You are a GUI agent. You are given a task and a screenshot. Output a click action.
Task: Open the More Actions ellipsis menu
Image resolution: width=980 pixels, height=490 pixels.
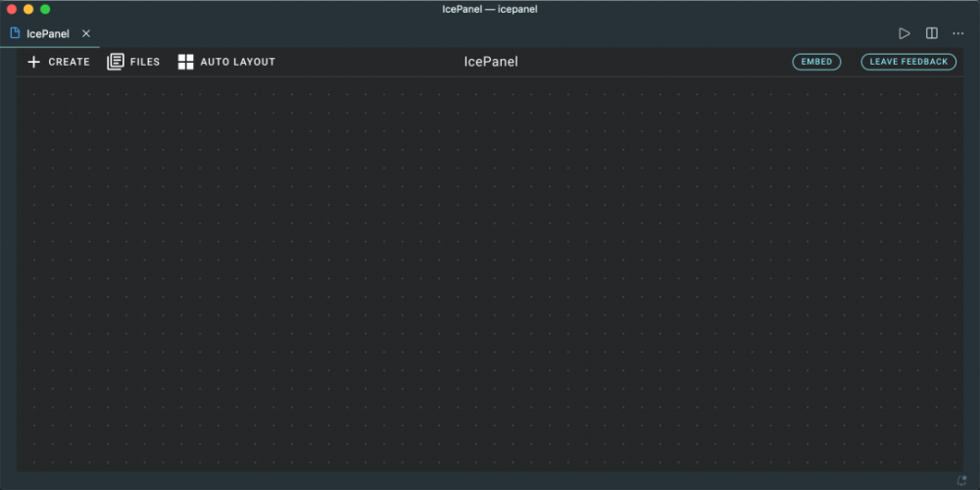click(958, 33)
